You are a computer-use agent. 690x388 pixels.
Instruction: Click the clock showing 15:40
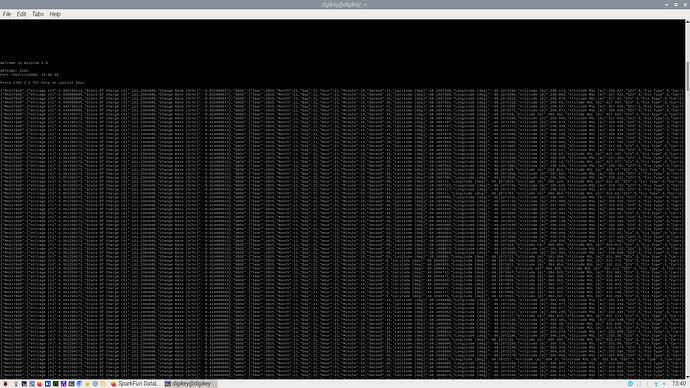[679, 384]
